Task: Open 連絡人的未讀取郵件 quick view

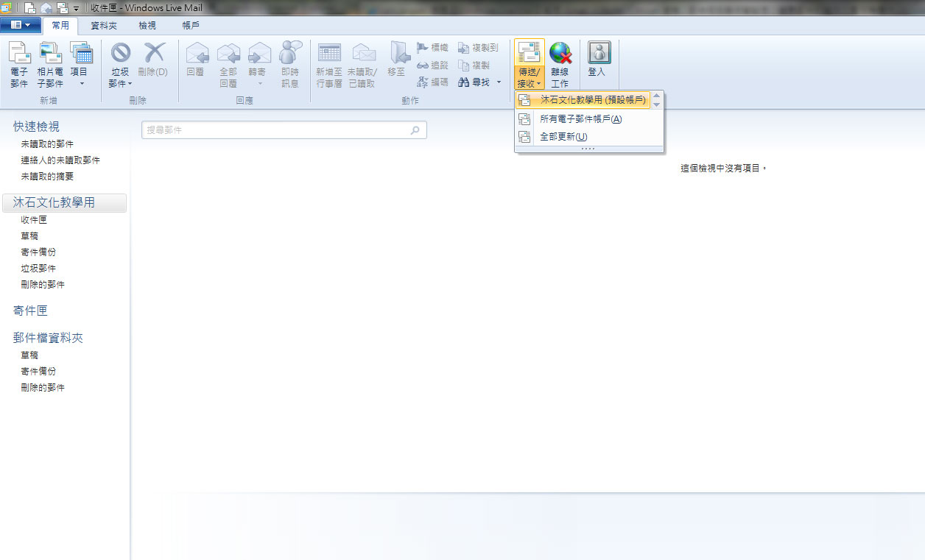Action: tap(60, 160)
